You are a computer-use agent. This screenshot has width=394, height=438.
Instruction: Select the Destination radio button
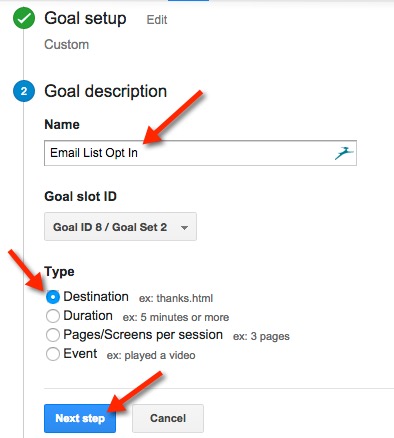[53, 297]
